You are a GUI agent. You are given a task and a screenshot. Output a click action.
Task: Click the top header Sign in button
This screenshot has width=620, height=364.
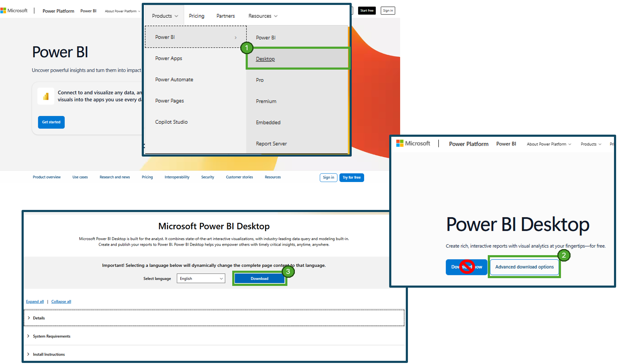(388, 11)
